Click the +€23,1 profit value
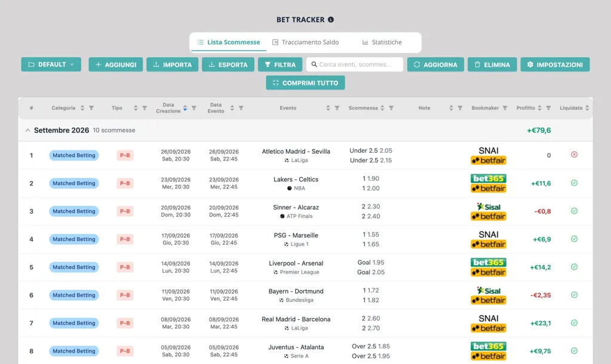The width and height of the screenshot is (611, 364). (541, 323)
